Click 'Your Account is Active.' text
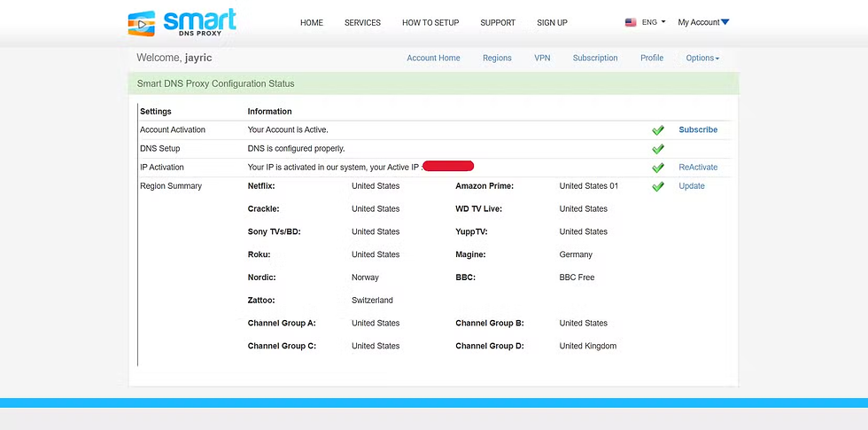Image resolution: width=868 pixels, height=430 pixels. 288,129
